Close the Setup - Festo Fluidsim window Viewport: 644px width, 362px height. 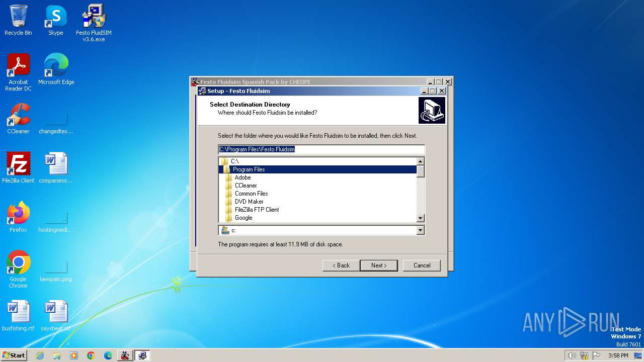pos(441,91)
